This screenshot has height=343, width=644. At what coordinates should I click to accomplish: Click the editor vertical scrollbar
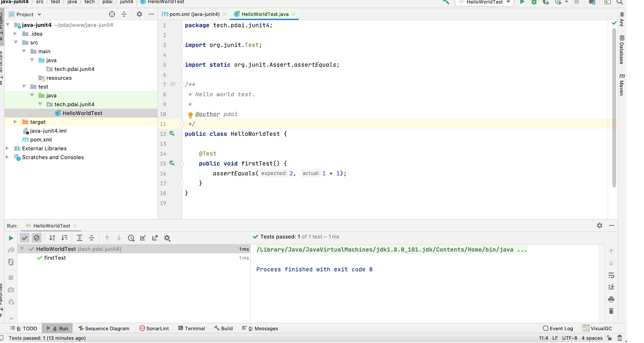pyautogui.click(x=614, y=108)
